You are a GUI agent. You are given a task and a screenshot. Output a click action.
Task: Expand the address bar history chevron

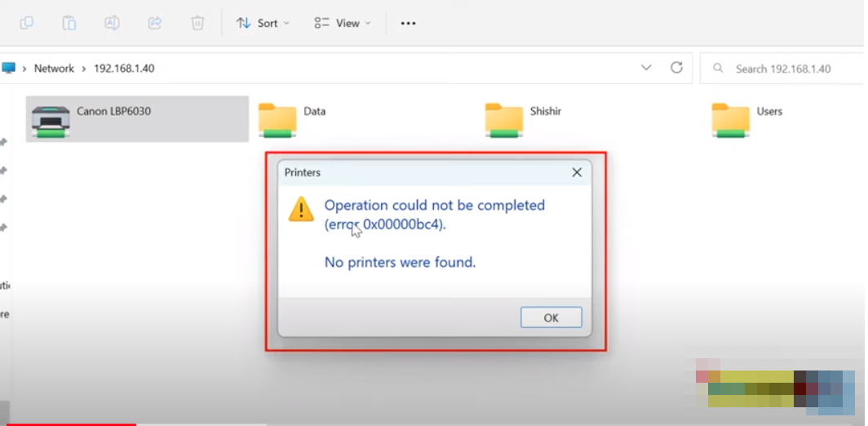646,68
